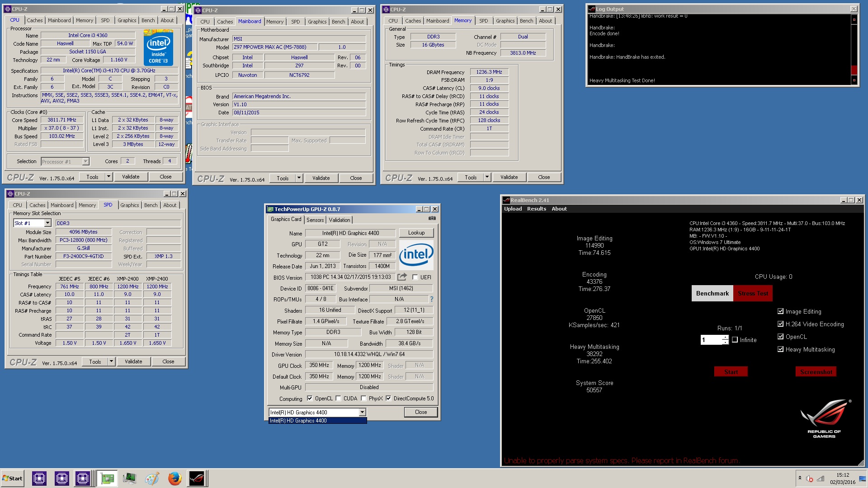Image resolution: width=868 pixels, height=488 pixels.
Task: Click the Log Output scrollbar thumb
Action: click(x=854, y=70)
